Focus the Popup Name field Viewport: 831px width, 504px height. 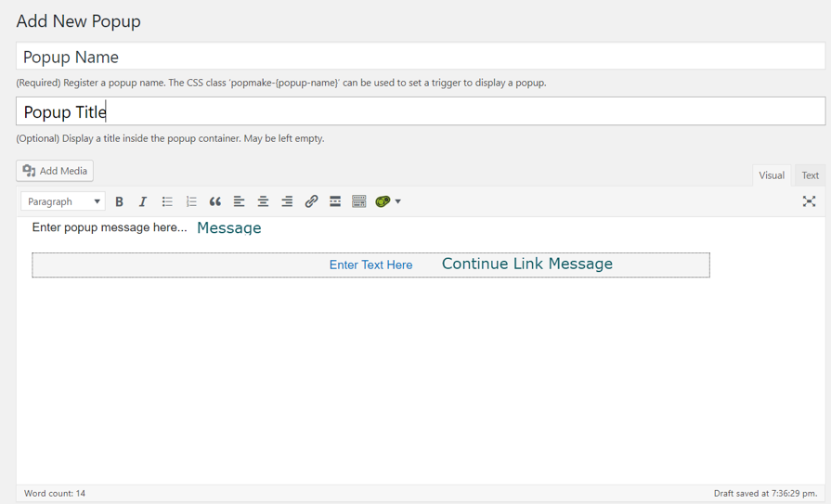[420, 57]
